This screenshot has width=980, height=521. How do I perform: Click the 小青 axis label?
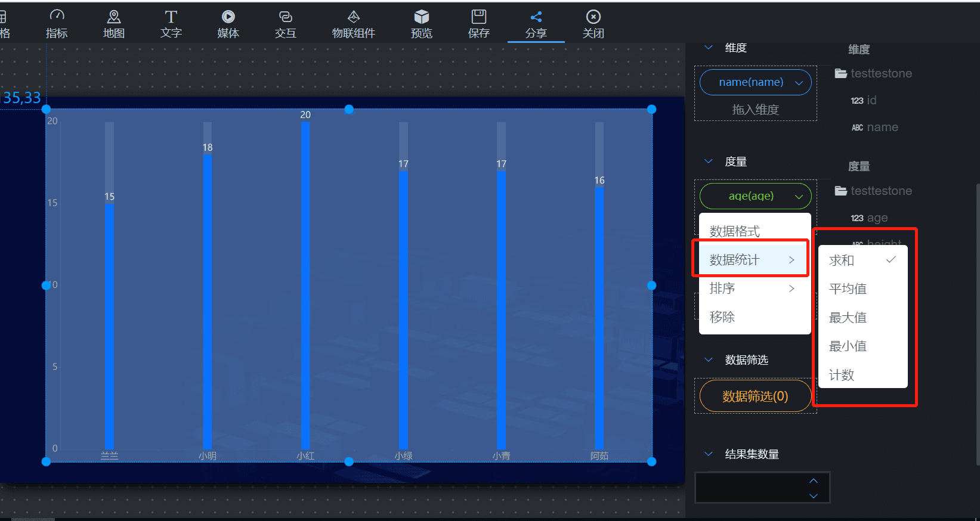click(x=502, y=456)
